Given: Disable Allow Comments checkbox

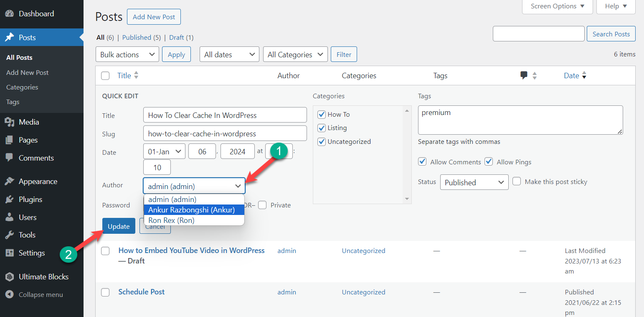Looking at the screenshot, I should (422, 162).
